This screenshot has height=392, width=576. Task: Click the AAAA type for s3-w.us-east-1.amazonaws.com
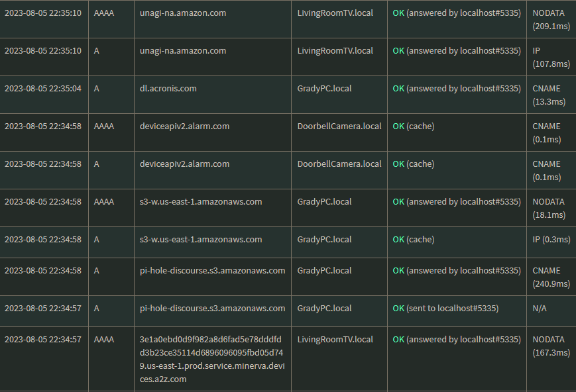pyautogui.click(x=104, y=202)
